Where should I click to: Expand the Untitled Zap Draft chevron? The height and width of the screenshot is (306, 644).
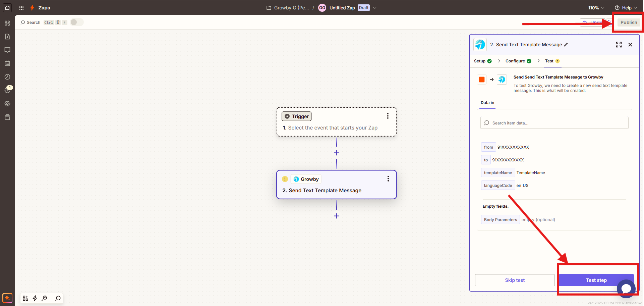[375, 8]
